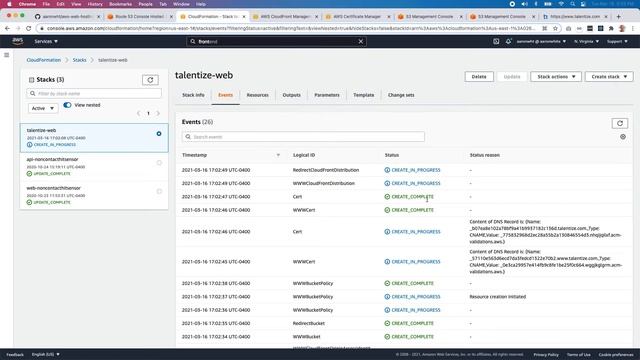Click 'Resource creation initiated' status reason
Viewport: 640px width, 360px height.
[498, 297]
